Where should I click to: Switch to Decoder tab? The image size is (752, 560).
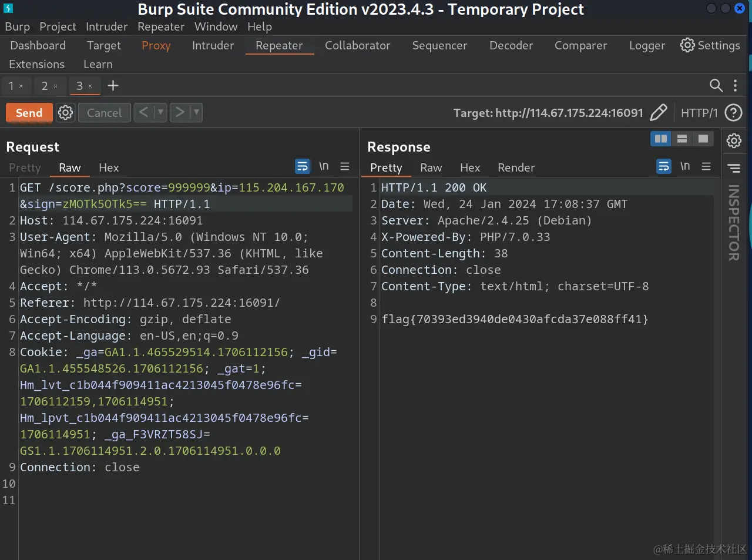511,45
